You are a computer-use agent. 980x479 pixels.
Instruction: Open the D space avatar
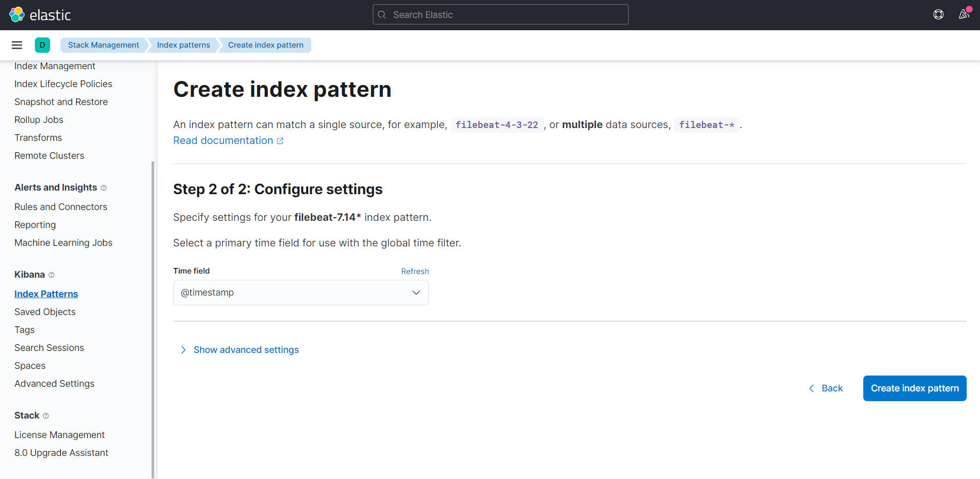tap(42, 45)
